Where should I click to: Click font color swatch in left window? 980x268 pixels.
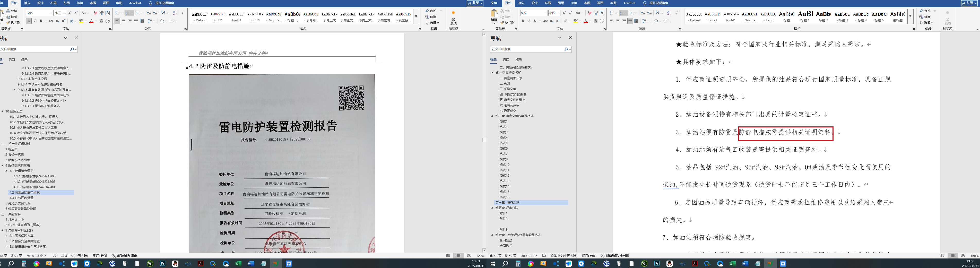click(91, 21)
